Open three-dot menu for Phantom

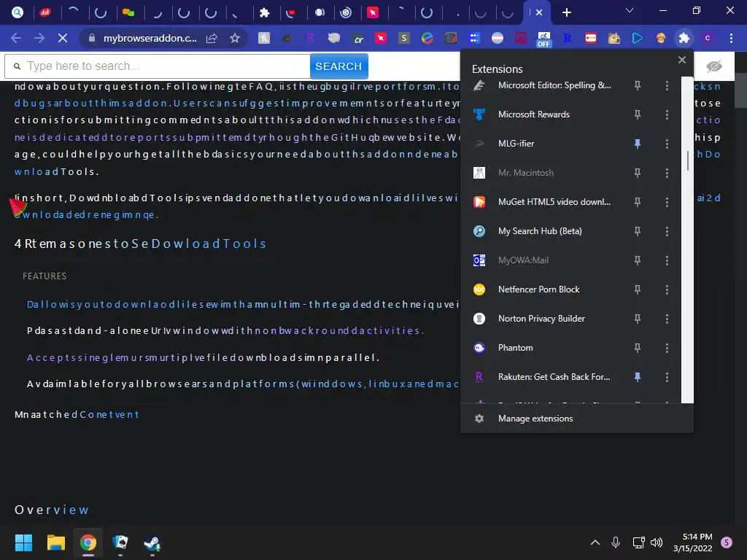pos(667,348)
